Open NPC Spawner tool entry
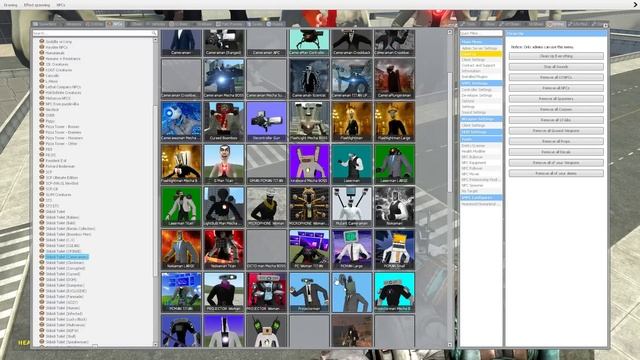The image size is (640, 360). tap(481, 185)
